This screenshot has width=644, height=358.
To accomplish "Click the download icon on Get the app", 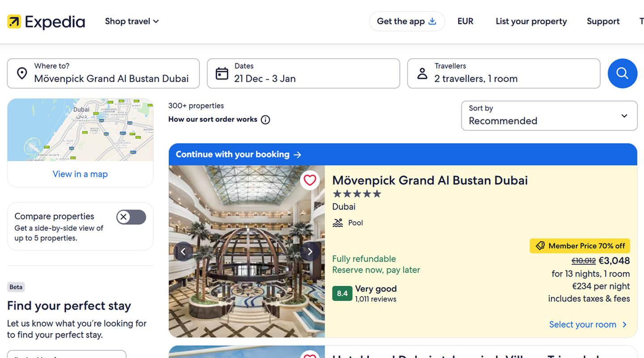I will point(432,21).
